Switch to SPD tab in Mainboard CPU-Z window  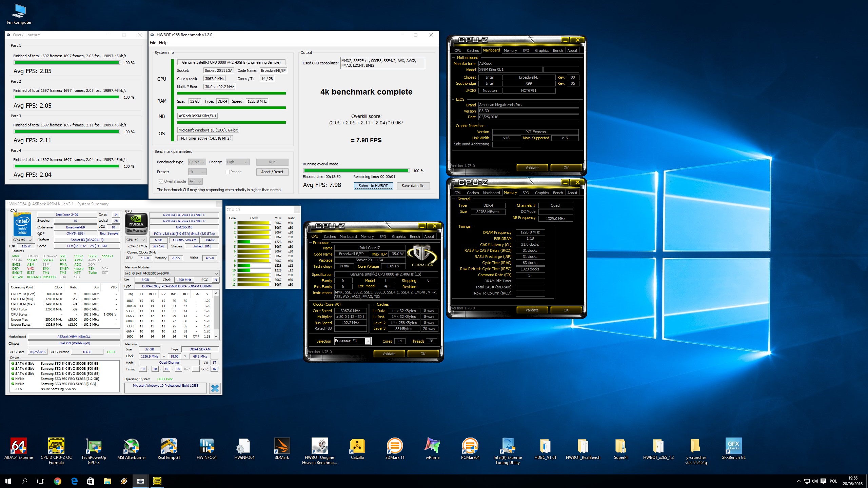click(x=526, y=50)
